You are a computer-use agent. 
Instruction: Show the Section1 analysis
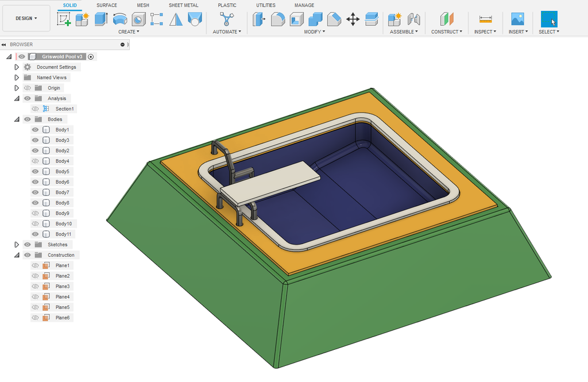tap(36, 109)
